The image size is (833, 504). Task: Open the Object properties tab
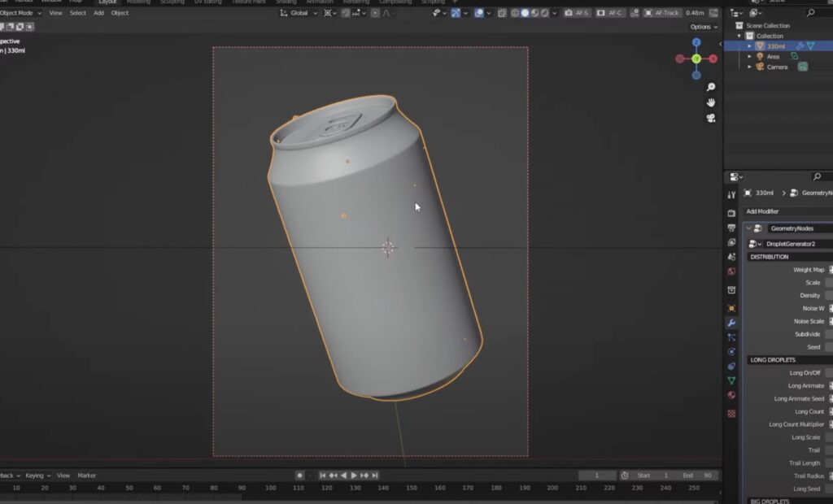[731, 308]
